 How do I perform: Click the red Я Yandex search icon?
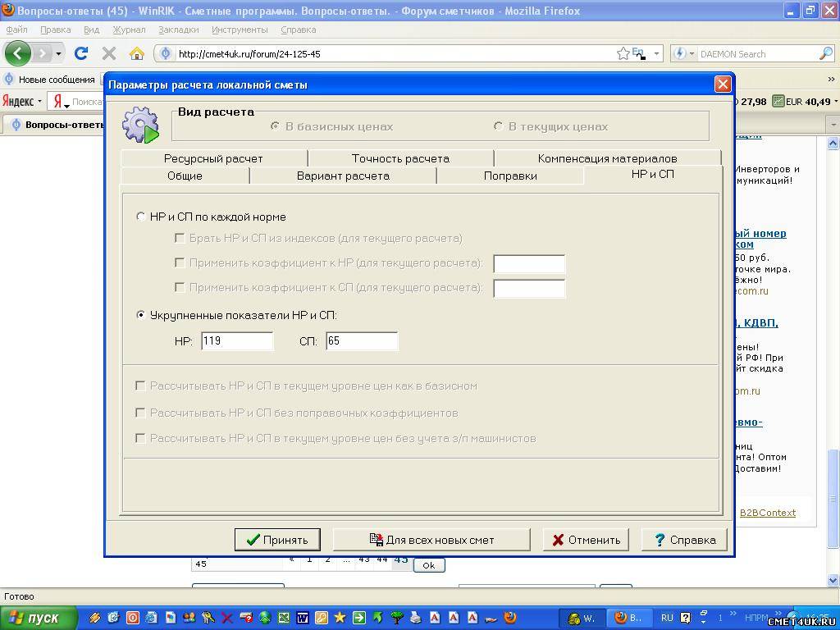click(x=58, y=101)
